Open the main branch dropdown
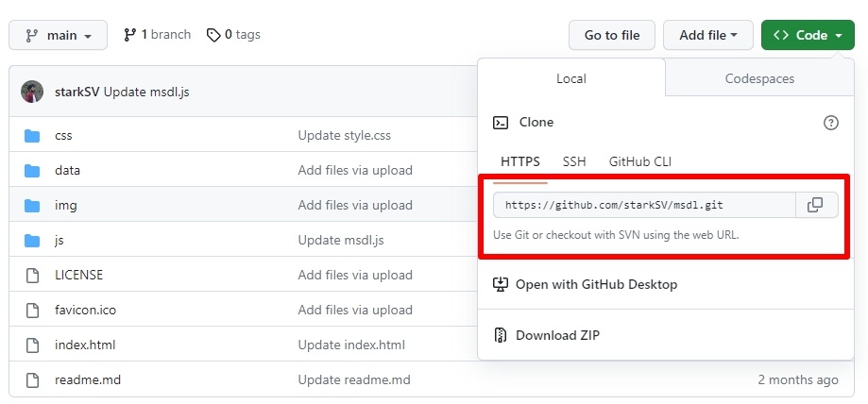 click(59, 36)
